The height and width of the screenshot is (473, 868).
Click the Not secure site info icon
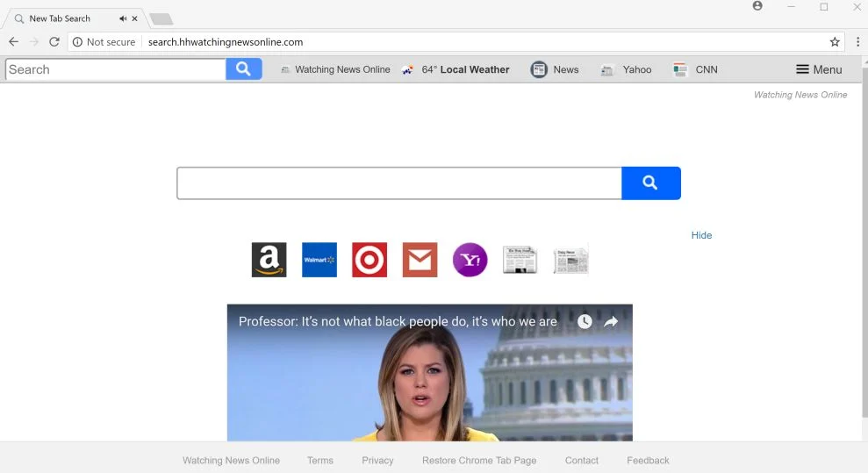pos(77,42)
